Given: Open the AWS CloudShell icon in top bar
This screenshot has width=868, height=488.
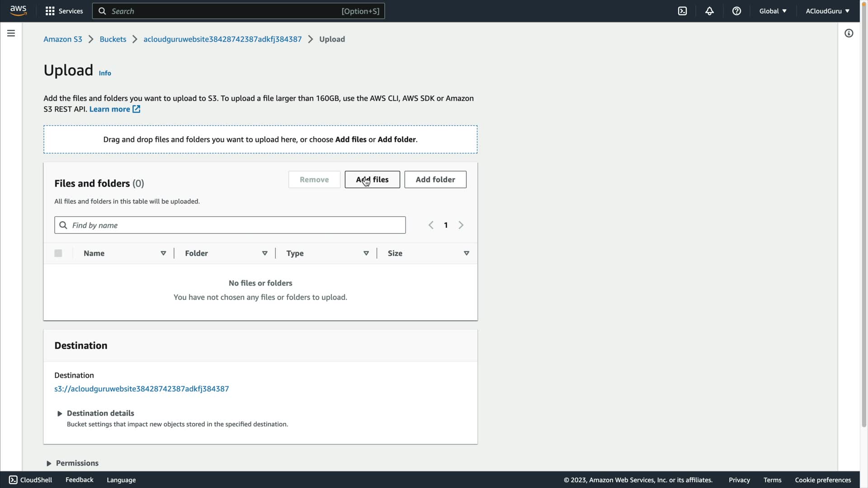Looking at the screenshot, I should coord(682,11).
